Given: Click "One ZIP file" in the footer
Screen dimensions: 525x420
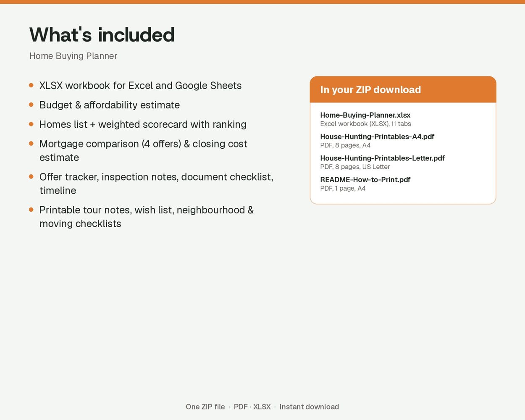Looking at the screenshot, I should coord(205,407).
